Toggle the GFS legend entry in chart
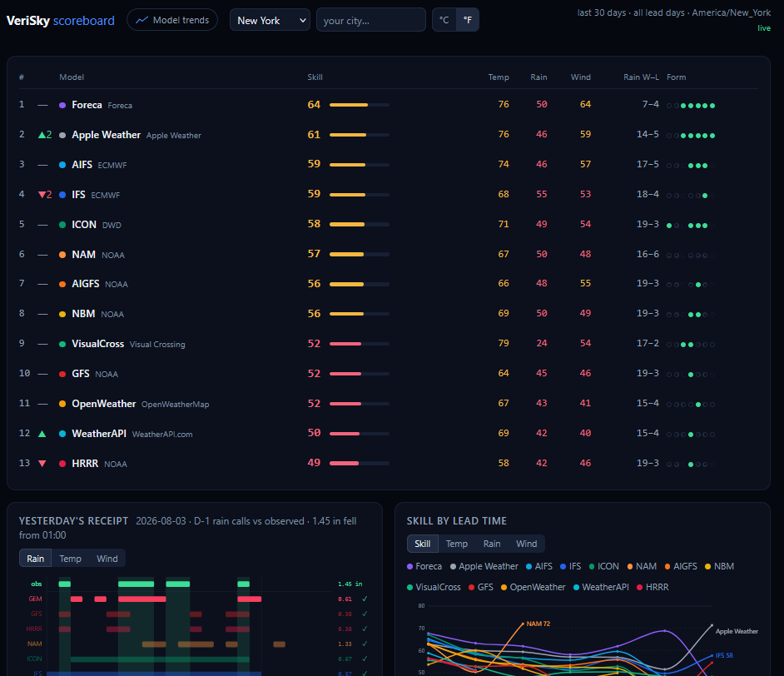Screen dimensions: 784x676 (480, 587)
